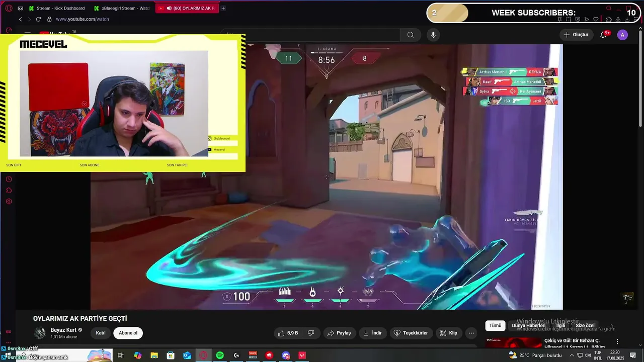Screen dimensions: 644x362
Task: Open the GX Corner gamepad icon
Action: click(21, 8)
